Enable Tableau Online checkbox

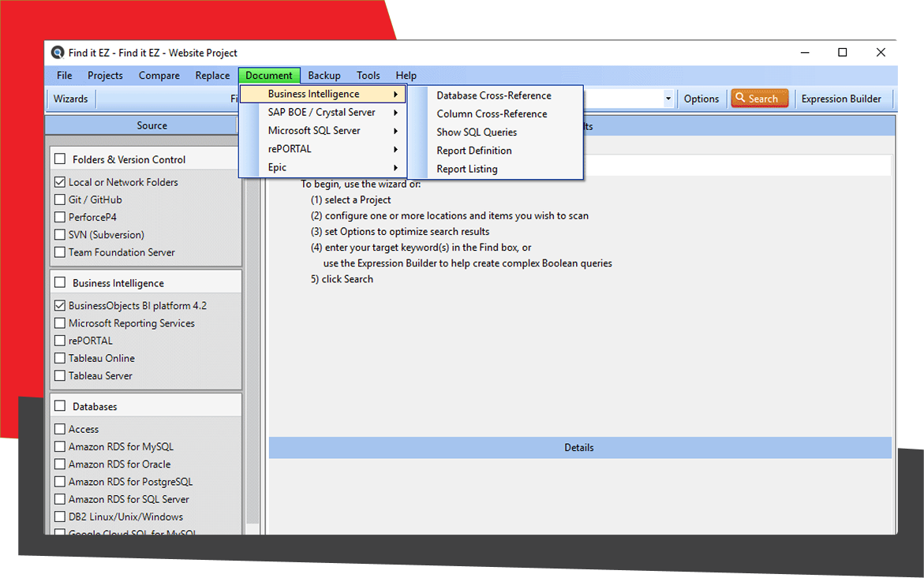60,358
